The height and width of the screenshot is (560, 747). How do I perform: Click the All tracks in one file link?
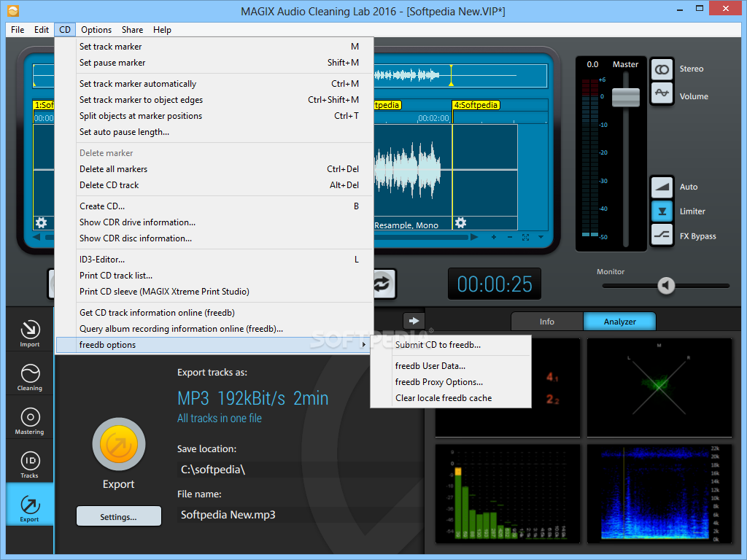[x=220, y=418]
